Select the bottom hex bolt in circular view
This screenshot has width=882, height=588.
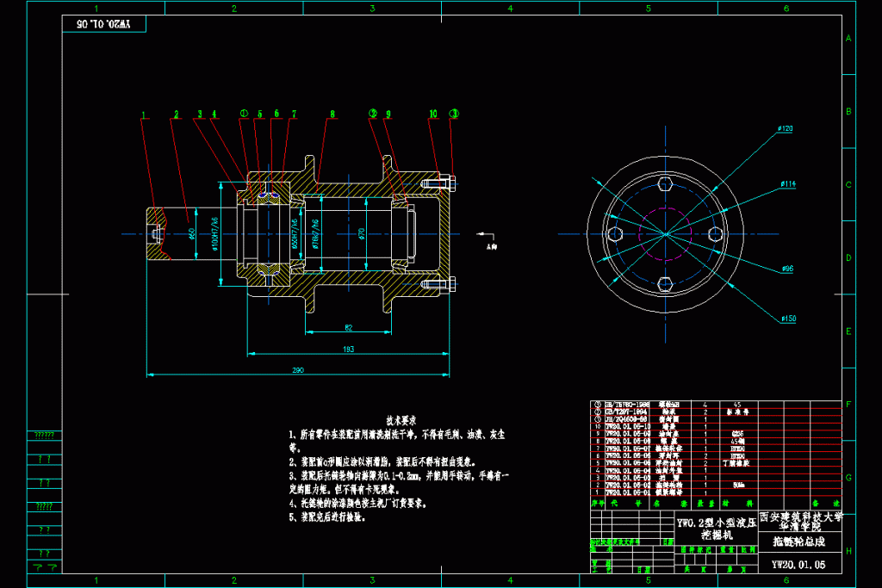(665, 284)
